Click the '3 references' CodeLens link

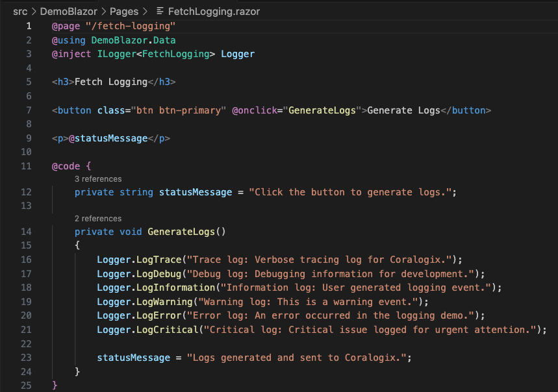pyautogui.click(x=98, y=178)
